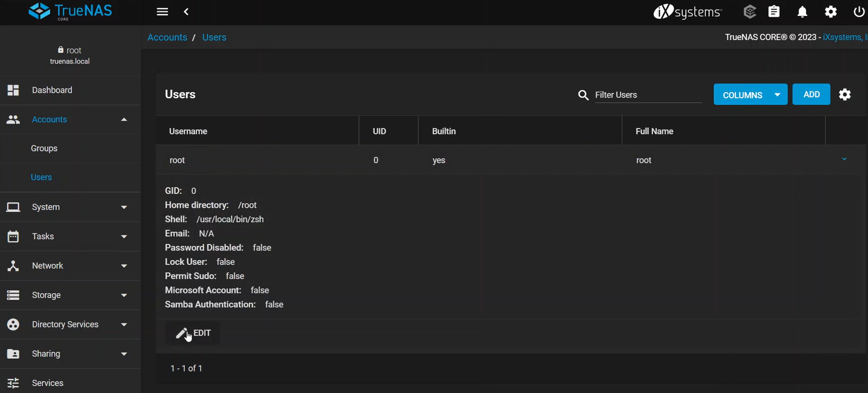Click the hamburger menu icon

coord(162,12)
